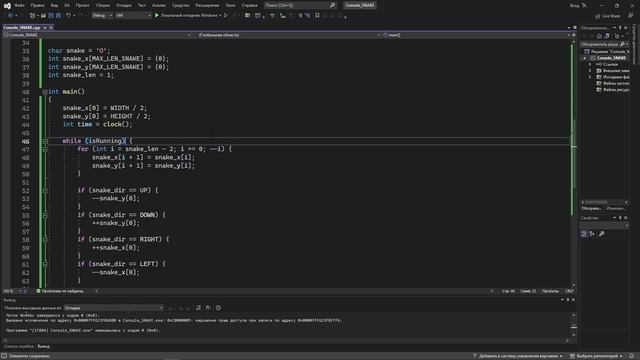Open the Отладка menu
Screen dimensions: 640x360
pyautogui.click(x=123, y=5)
